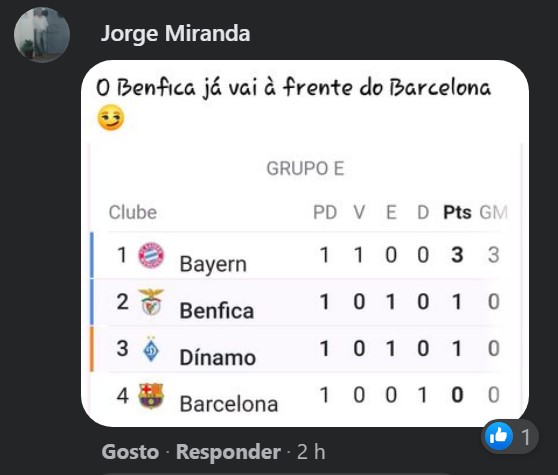Click the Benfica team name
This screenshot has width=558, height=475.
pos(217,311)
